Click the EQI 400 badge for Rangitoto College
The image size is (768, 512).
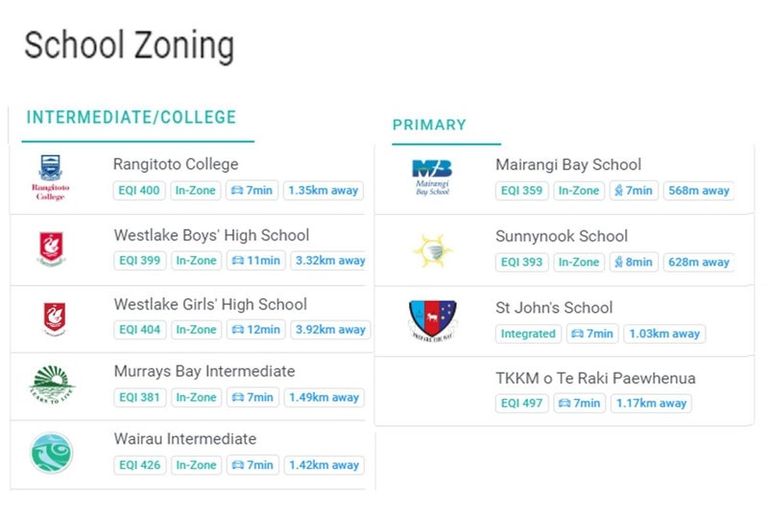click(x=139, y=191)
